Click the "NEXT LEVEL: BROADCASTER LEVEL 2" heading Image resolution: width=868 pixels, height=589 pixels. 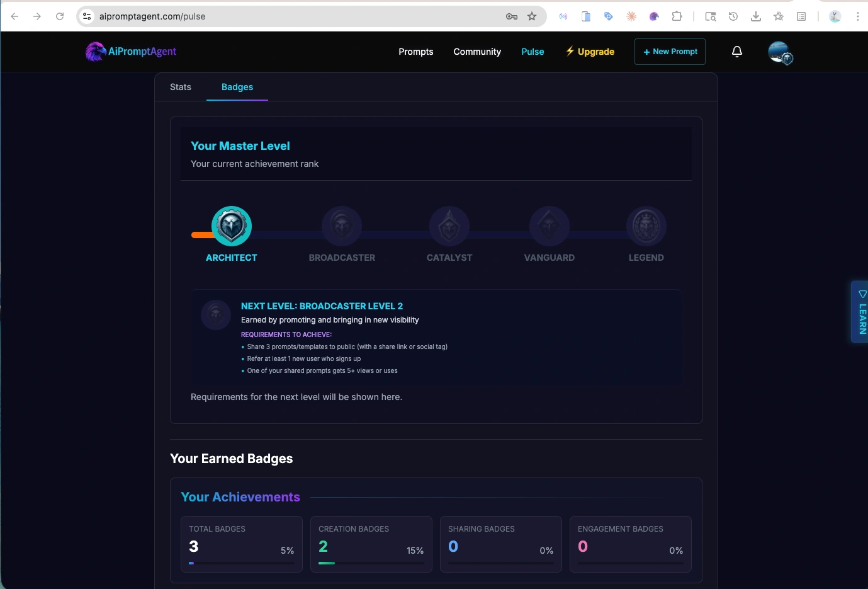[x=322, y=306]
